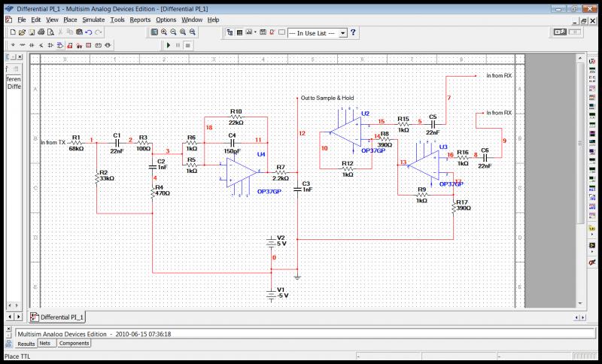Click the Open file folder icon

[x=20, y=33]
